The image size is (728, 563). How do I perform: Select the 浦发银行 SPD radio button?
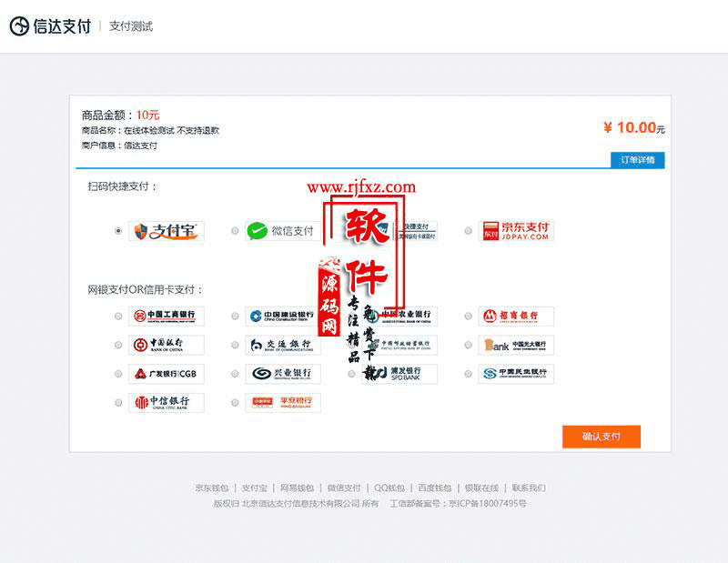click(351, 374)
